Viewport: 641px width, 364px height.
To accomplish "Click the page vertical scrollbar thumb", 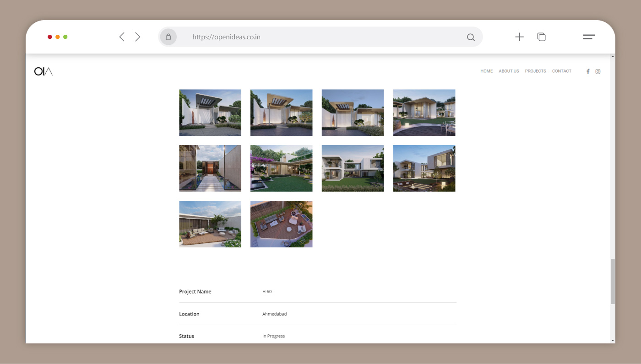I will 613,282.
